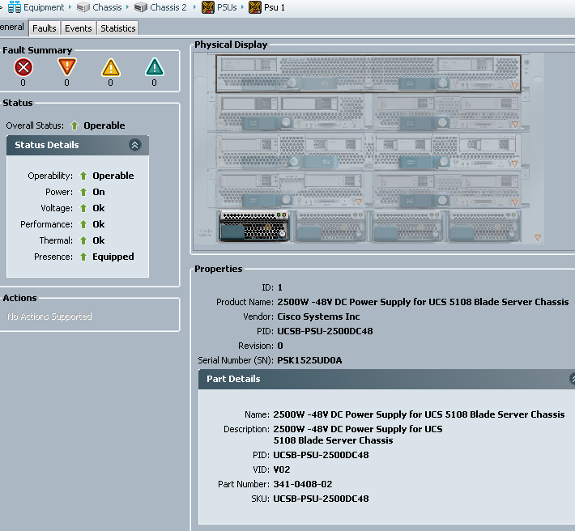
Task: Click Presence value Equipped
Action: (113, 257)
